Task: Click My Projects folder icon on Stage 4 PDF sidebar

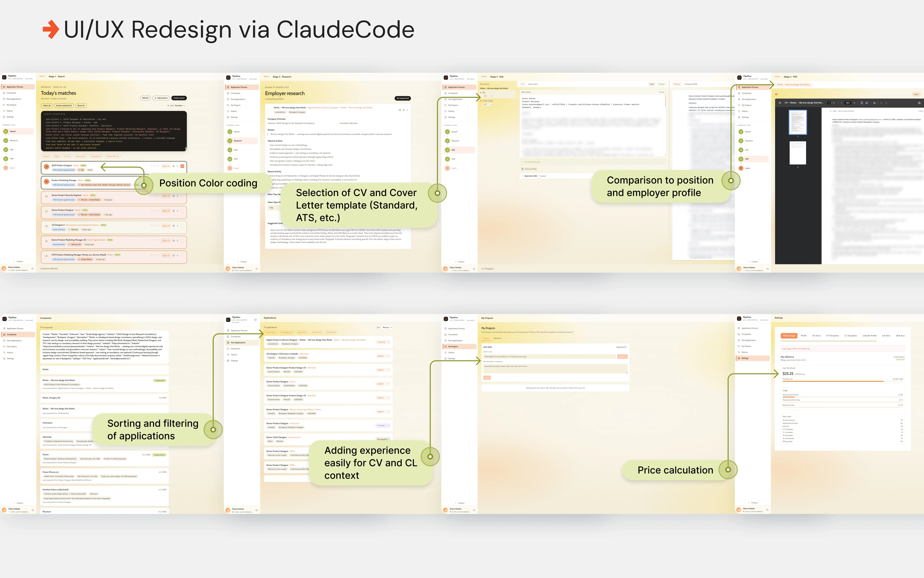Action: [739, 105]
